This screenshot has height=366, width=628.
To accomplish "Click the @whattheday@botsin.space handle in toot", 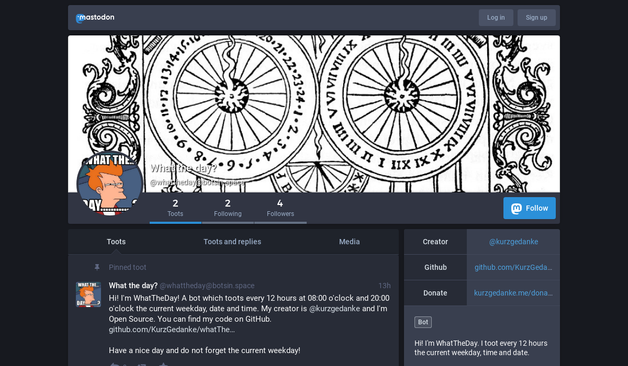I will (x=207, y=286).
